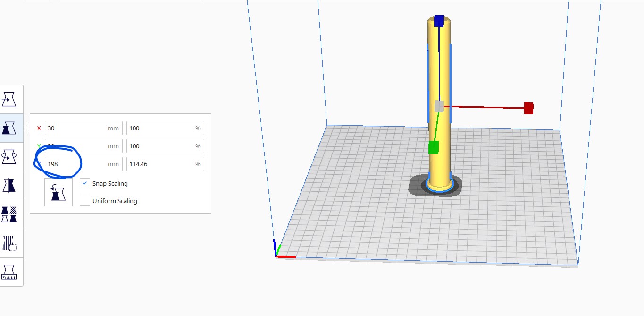Click the Y scale percent field showing 100
The height and width of the screenshot is (316, 644).
coord(165,146)
